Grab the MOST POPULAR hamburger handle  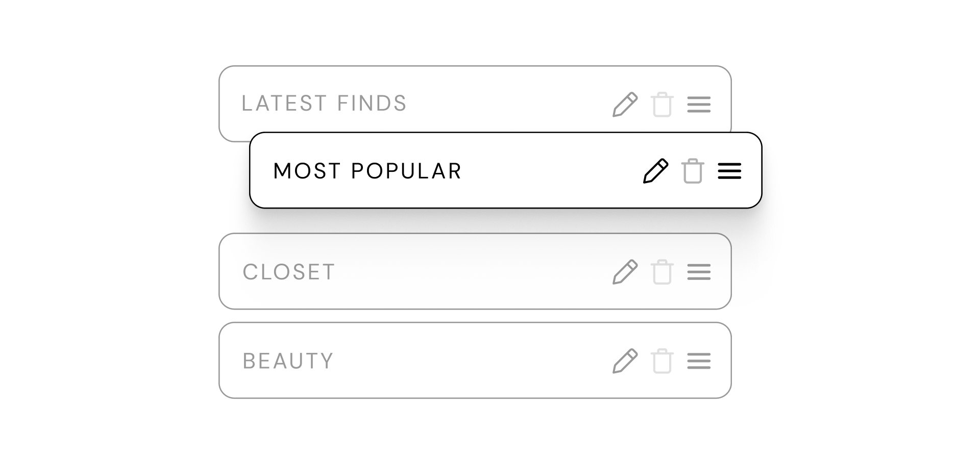pos(729,171)
